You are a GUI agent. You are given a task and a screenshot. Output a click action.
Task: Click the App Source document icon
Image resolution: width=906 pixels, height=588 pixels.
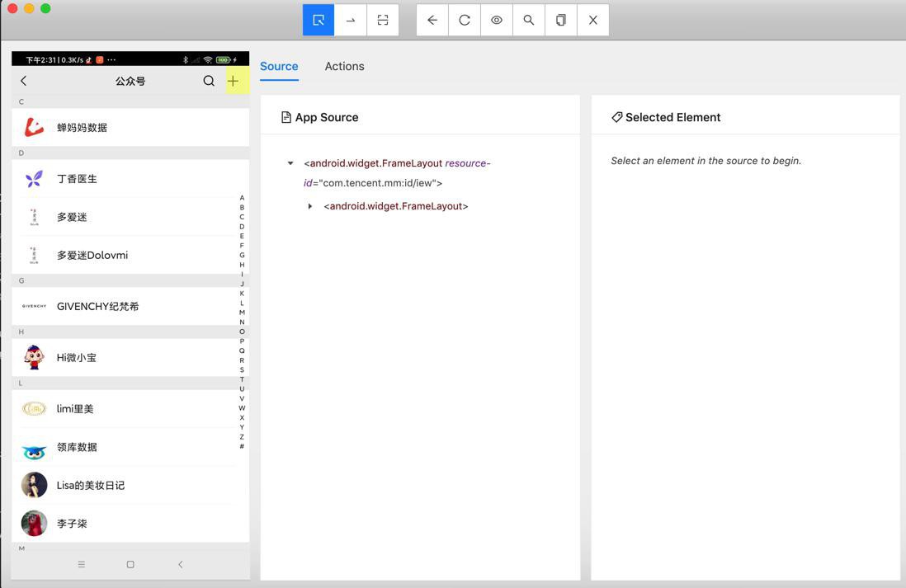click(x=286, y=117)
